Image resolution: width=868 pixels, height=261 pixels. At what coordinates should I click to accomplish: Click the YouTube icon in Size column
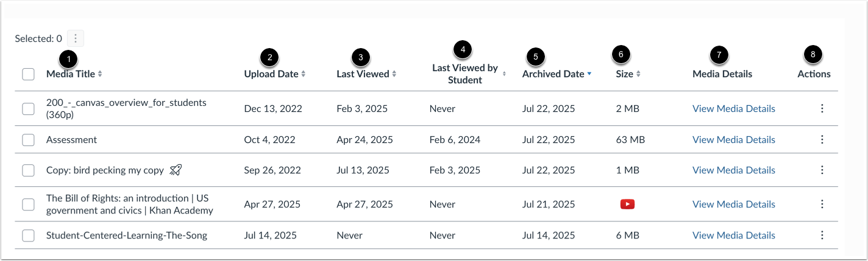627,204
